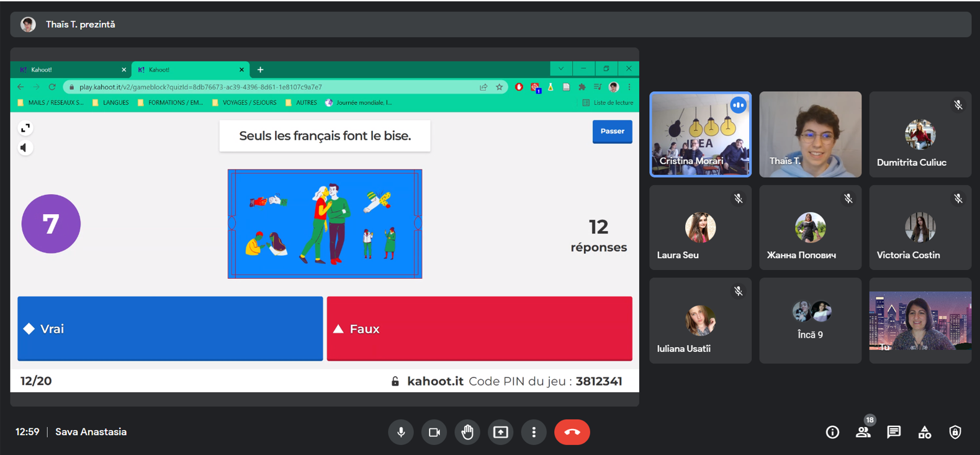
Task: Click the Passer button
Action: point(612,131)
